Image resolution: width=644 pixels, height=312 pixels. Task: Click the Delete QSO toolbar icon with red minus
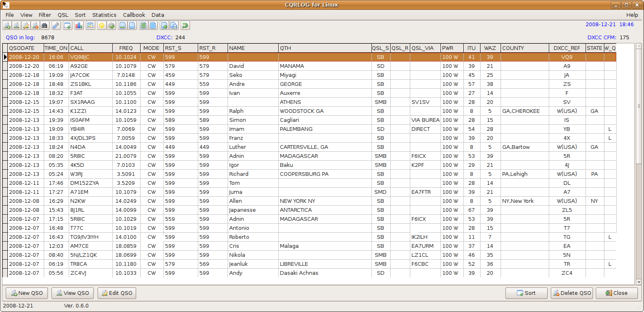[35, 25]
